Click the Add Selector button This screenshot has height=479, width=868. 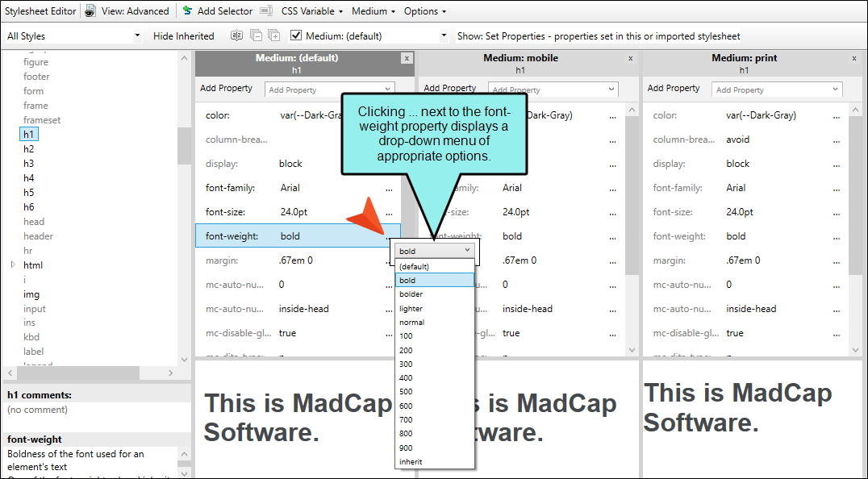pyautogui.click(x=218, y=11)
